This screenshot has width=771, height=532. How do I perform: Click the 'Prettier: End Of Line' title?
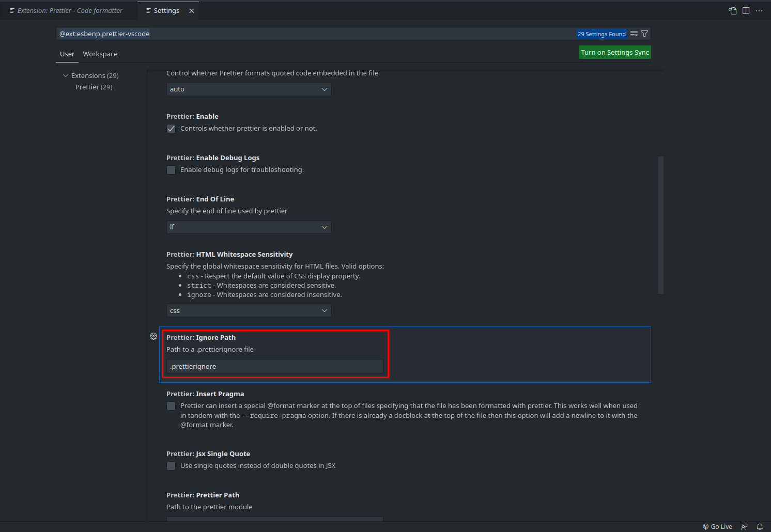200,199
